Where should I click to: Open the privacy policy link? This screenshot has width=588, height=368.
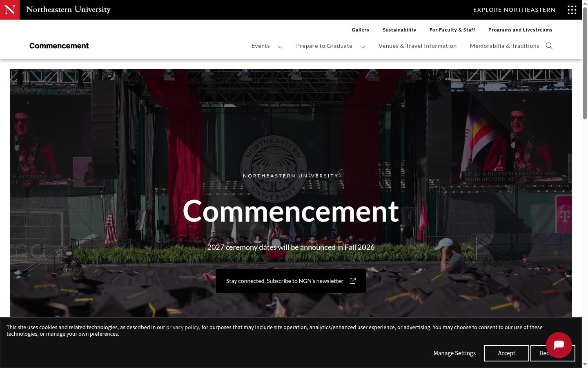pyautogui.click(x=183, y=327)
